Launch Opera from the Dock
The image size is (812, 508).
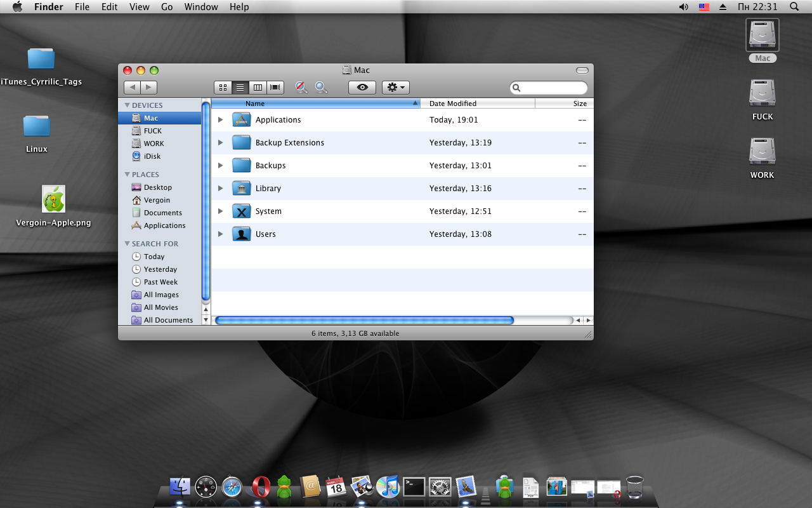click(x=259, y=487)
